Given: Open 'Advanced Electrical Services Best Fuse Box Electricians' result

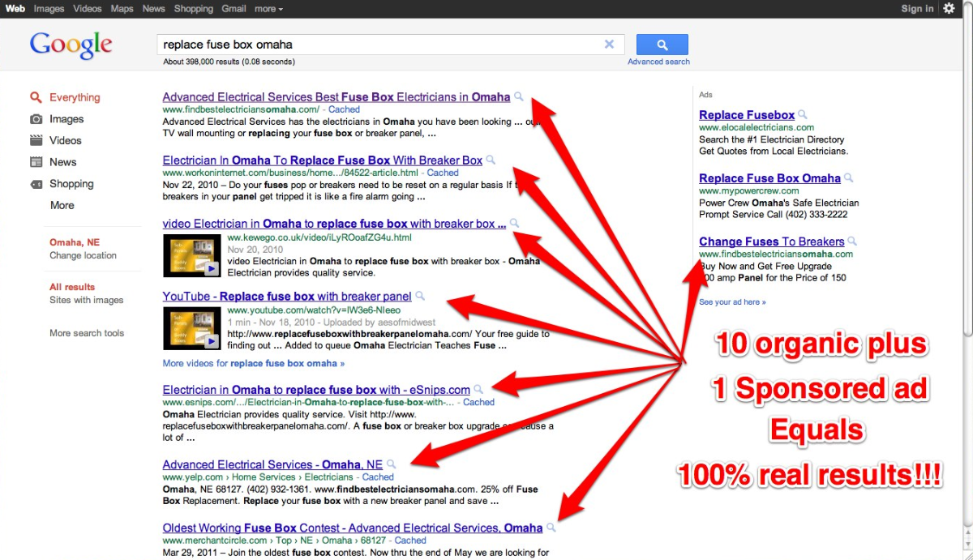Looking at the screenshot, I should [x=336, y=97].
